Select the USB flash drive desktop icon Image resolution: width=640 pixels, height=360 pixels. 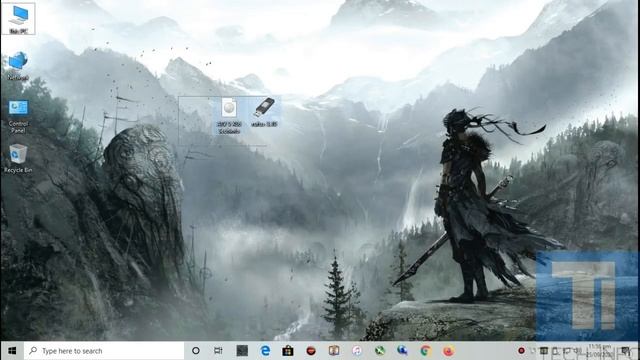point(264,112)
